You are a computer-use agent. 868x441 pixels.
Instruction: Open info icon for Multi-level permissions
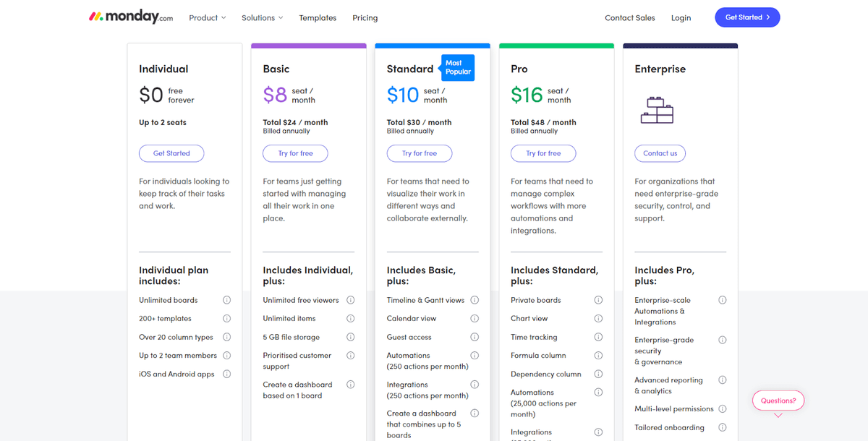(x=722, y=409)
